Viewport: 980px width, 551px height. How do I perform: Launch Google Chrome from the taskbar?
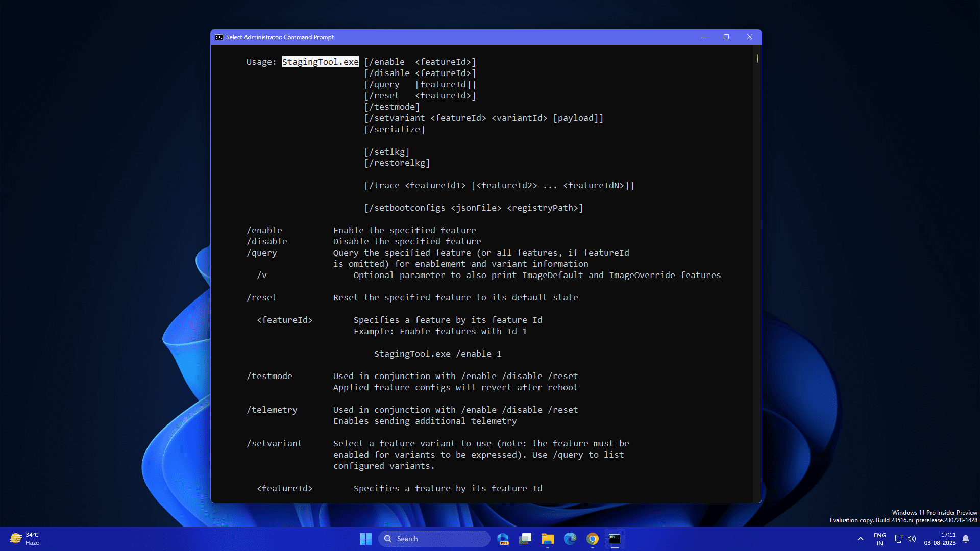(592, 539)
